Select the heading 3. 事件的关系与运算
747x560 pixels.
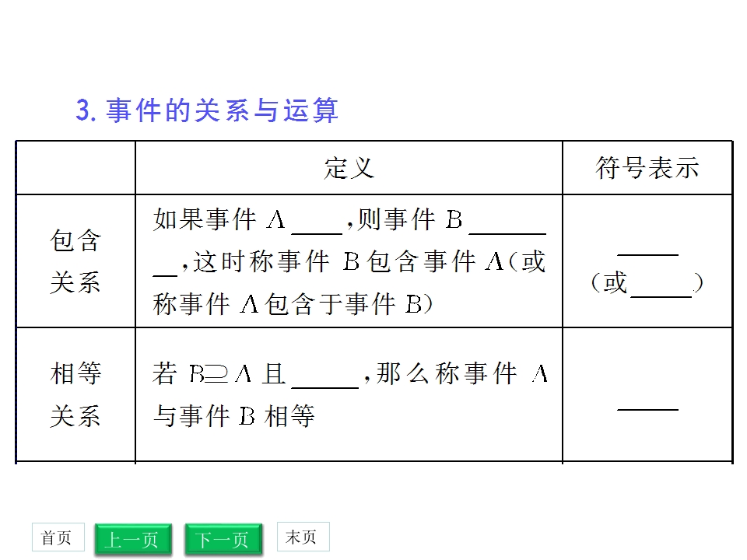(x=207, y=110)
